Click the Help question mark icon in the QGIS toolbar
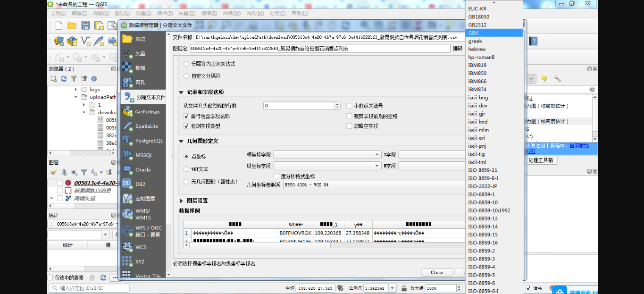 pos(534,42)
